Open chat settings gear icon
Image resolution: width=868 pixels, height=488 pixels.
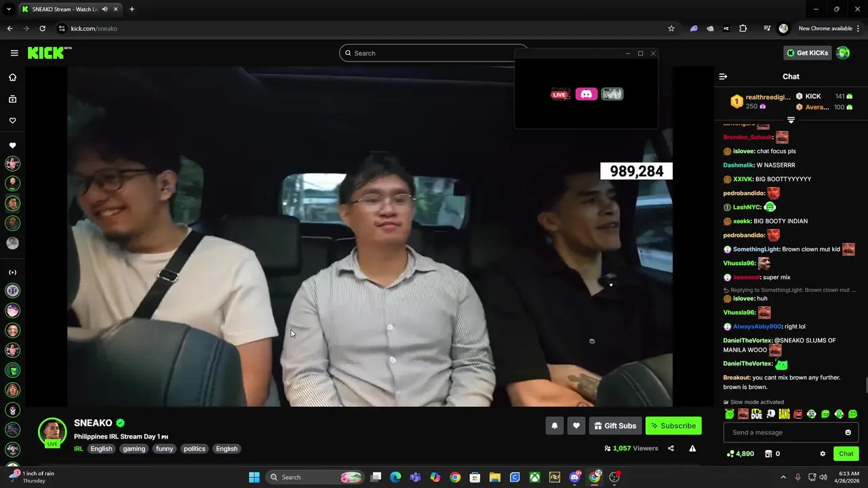coord(823,454)
